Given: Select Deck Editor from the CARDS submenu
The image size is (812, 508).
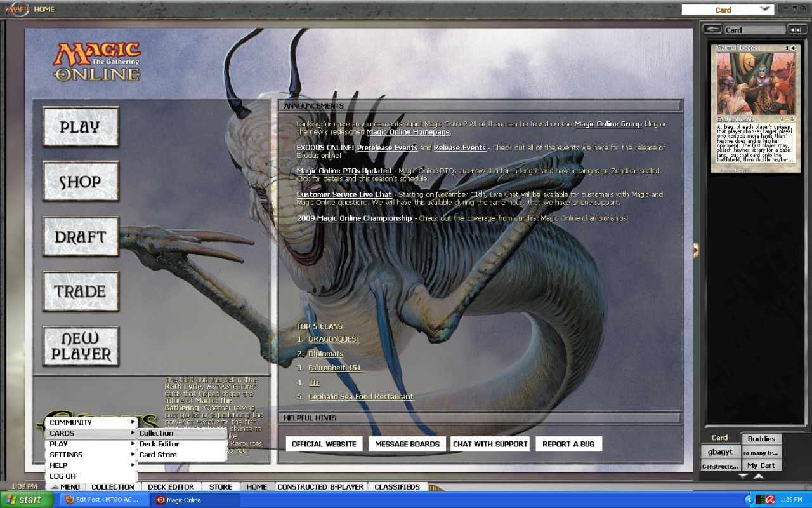Looking at the screenshot, I should (159, 444).
